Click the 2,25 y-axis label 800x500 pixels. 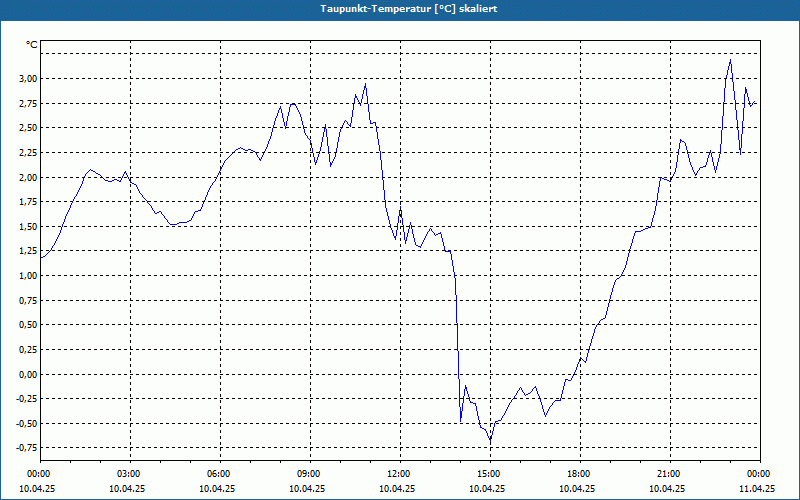click(28, 153)
